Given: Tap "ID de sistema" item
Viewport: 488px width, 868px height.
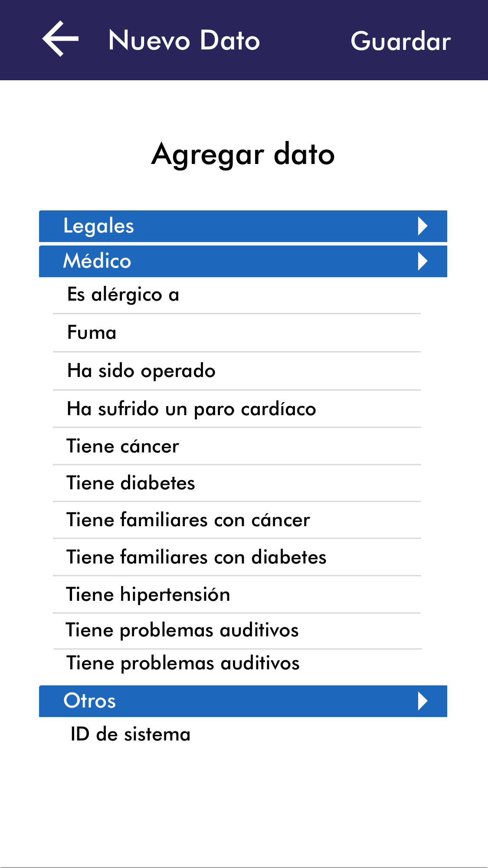Looking at the screenshot, I should click(131, 734).
